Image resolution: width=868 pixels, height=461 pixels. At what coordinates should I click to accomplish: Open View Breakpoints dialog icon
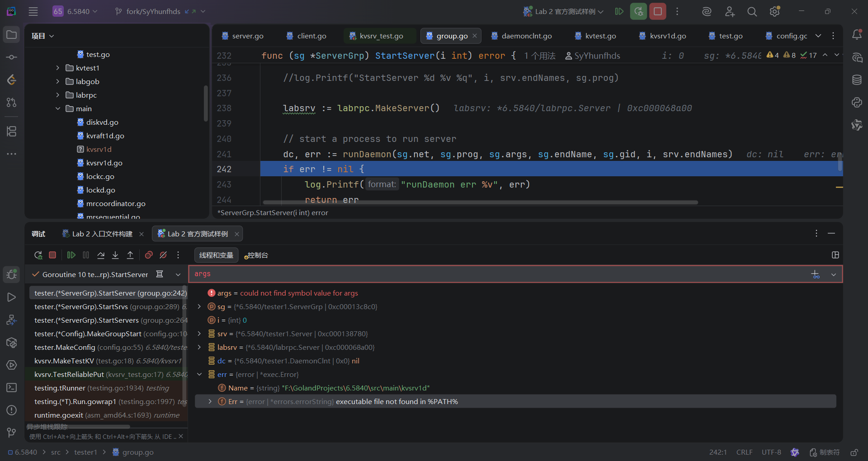click(149, 255)
